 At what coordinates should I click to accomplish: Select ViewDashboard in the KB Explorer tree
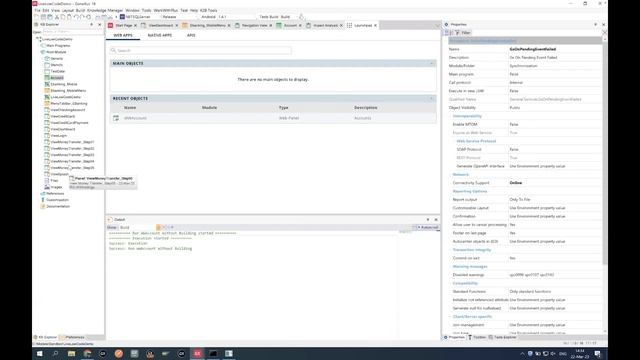point(63,129)
